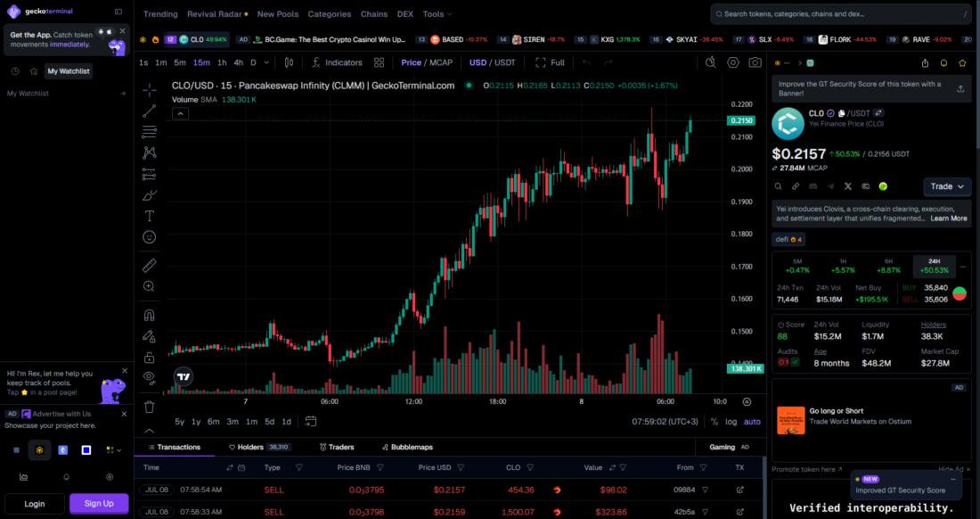Select the ruler measure tool

click(149, 266)
